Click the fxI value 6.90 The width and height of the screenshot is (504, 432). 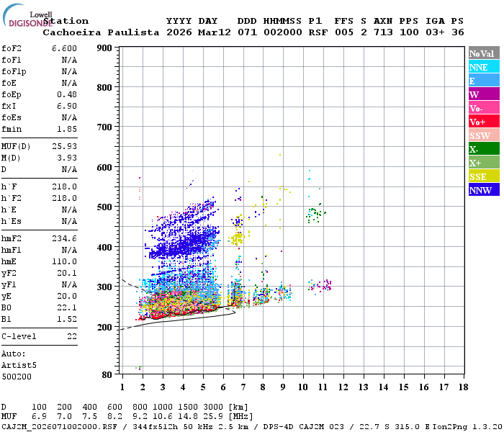click(x=67, y=107)
